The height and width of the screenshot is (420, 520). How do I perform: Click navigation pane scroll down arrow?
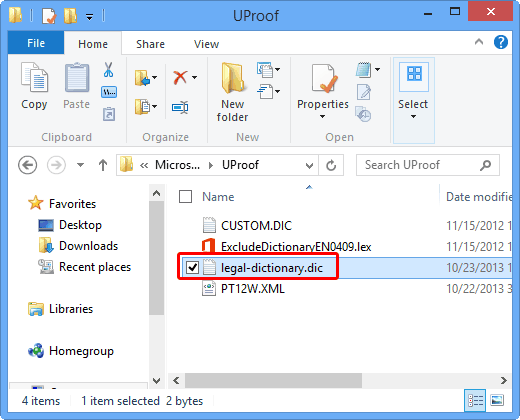[x=156, y=380]
